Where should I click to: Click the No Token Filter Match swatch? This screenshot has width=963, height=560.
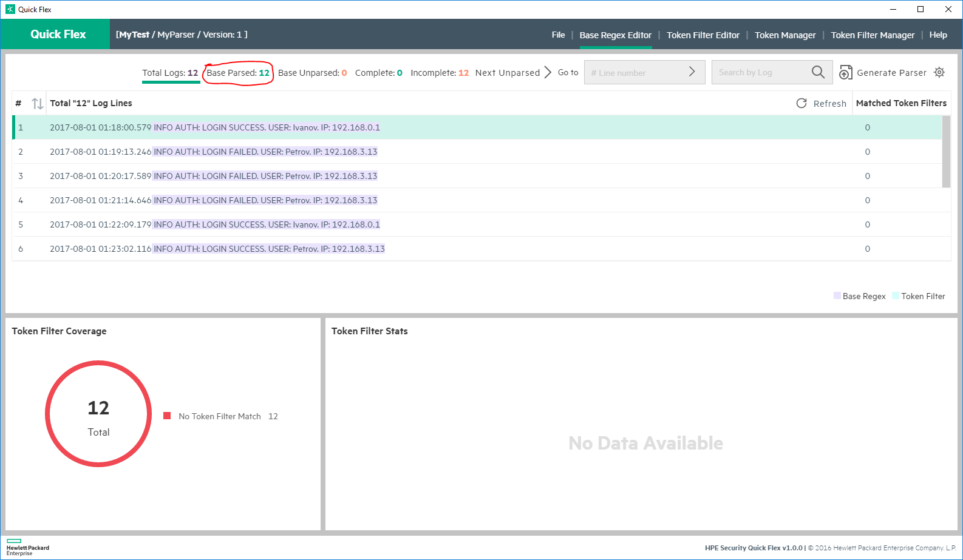tap(167, 416)
